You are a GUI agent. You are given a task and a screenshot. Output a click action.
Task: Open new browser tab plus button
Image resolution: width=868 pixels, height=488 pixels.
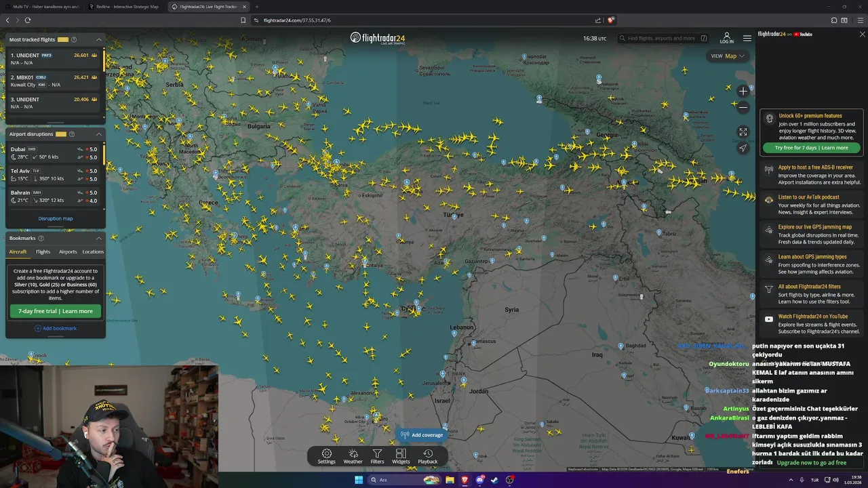pos(256,7)
